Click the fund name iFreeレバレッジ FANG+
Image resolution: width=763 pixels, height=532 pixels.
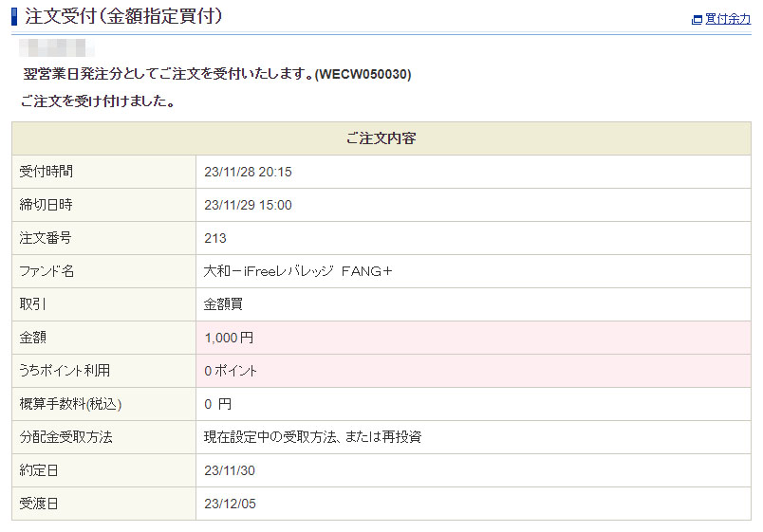pos(298,271)
